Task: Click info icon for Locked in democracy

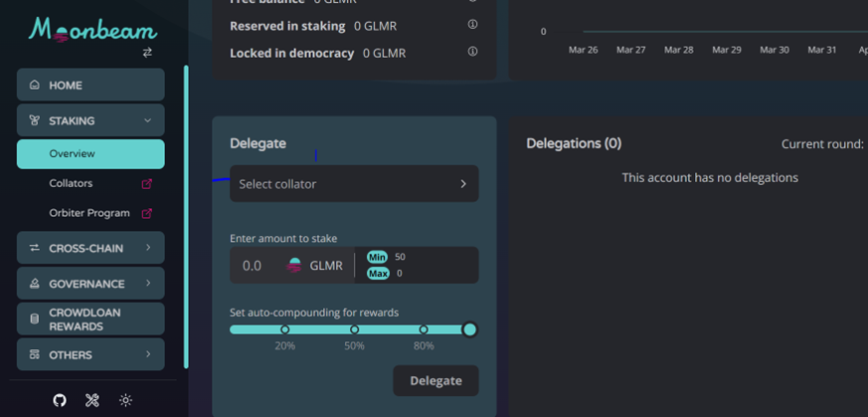Action: (x=472, y=52)
